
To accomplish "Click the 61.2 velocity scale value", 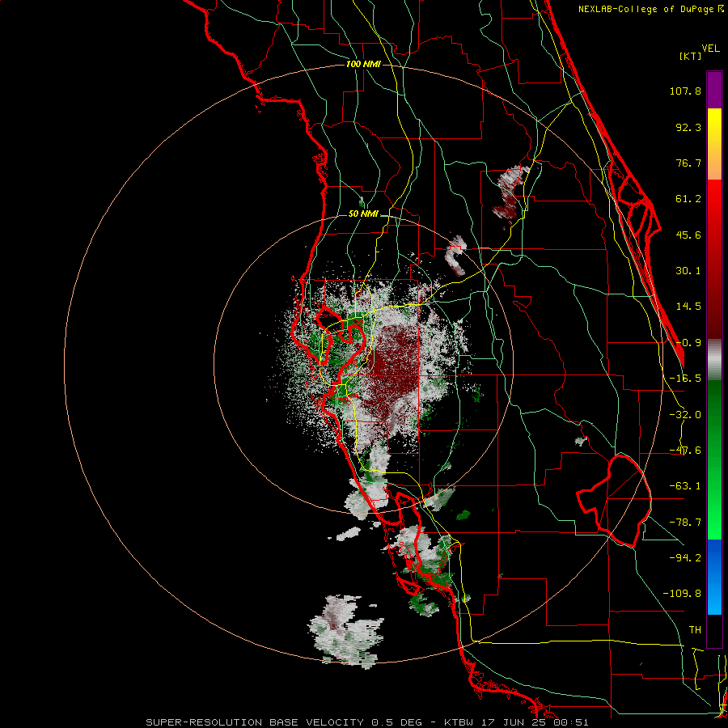I will click(x=688, y=199).
